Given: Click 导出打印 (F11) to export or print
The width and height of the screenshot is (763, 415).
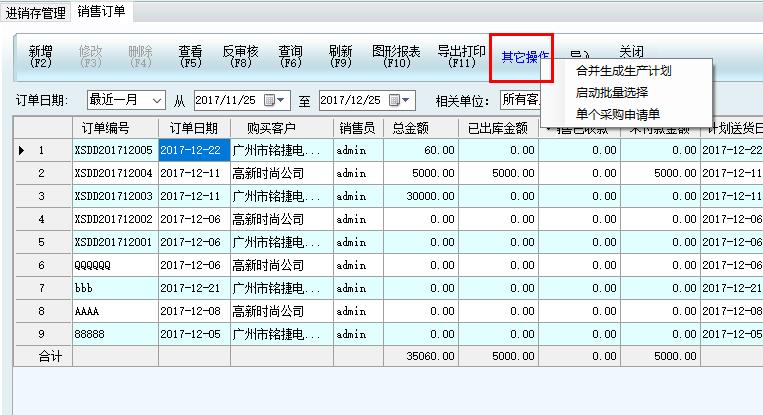Looking at the screenshot, I should tap(461, 57).
